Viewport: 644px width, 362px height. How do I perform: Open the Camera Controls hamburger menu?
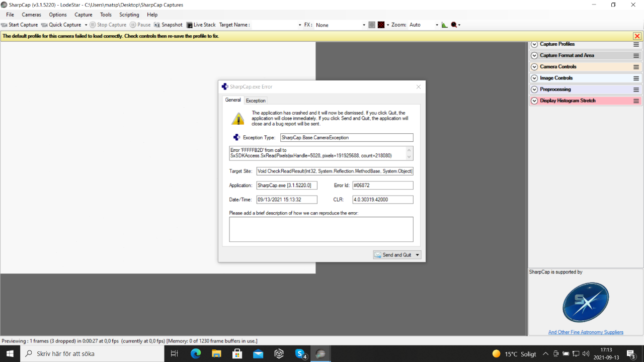[636, 67]
